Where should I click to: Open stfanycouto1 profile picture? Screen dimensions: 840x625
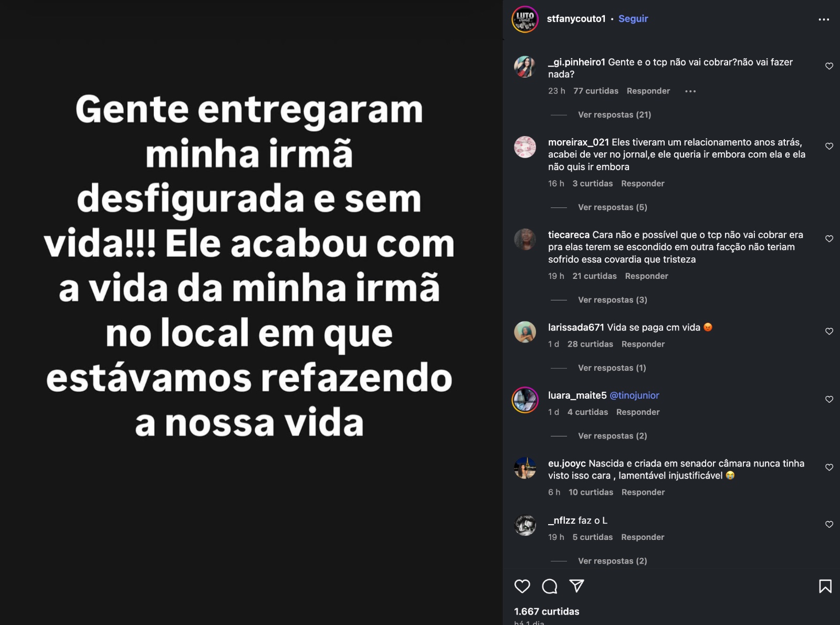click(525, 19)
